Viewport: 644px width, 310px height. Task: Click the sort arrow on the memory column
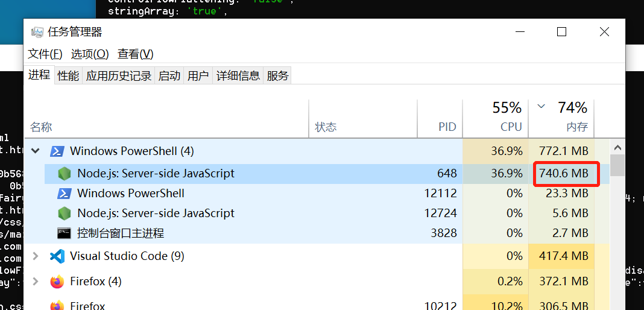pos(541,107)
